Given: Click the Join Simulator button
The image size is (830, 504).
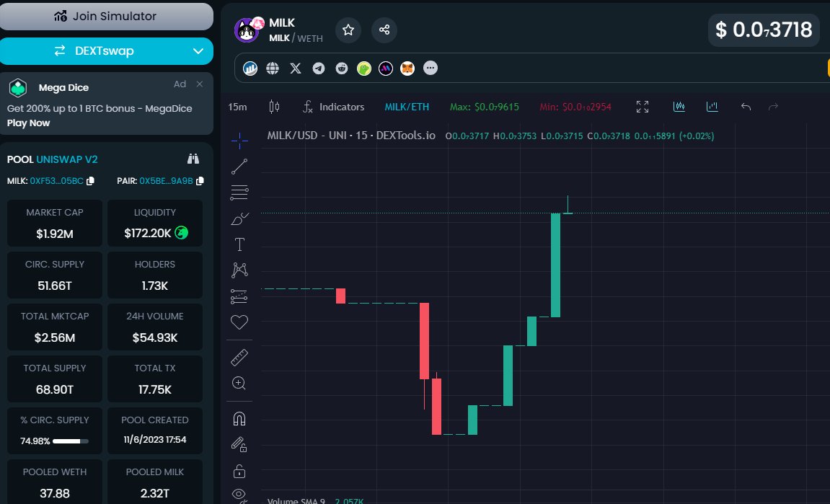Looking at the screenshot, I should [x=107, y=16].
